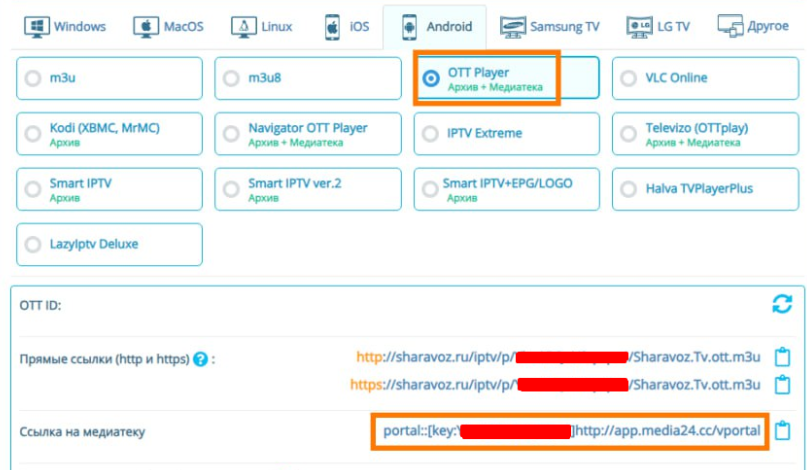The width and height of the screenshot is (807, 470).
Task: Copy the http direct link clipboard icon
Action: tap(782, 356)
